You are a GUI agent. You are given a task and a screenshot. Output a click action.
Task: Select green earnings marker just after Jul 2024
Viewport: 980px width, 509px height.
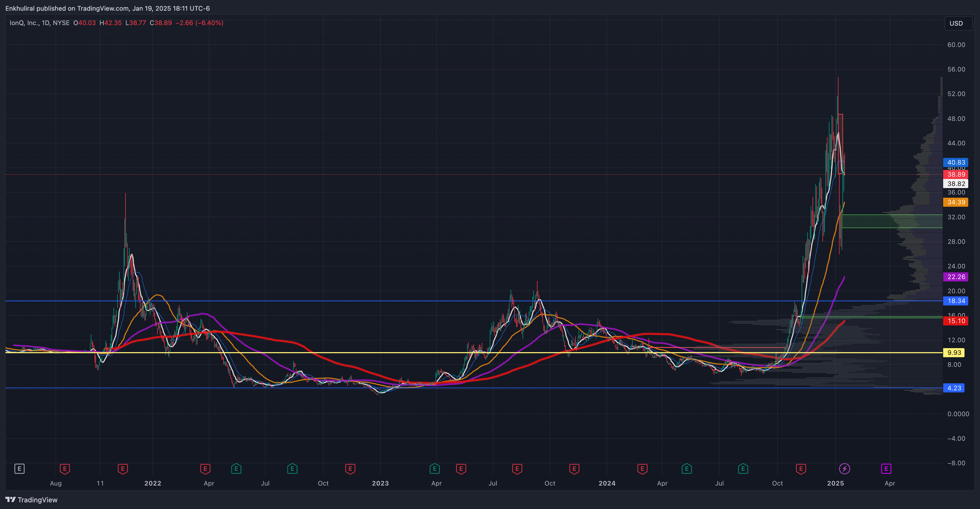pyautogui.click(x=743, y=469)
